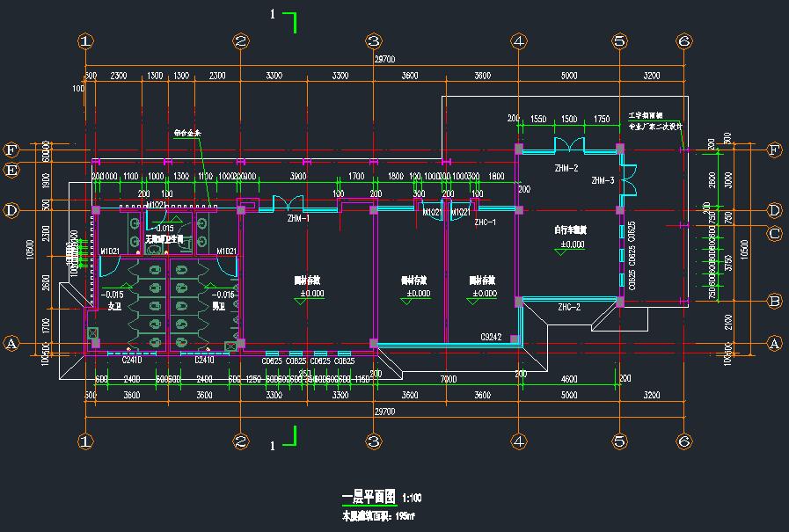789x532 pixels.
Task: Select the top section cut mark 1
Action: (283, 20)
